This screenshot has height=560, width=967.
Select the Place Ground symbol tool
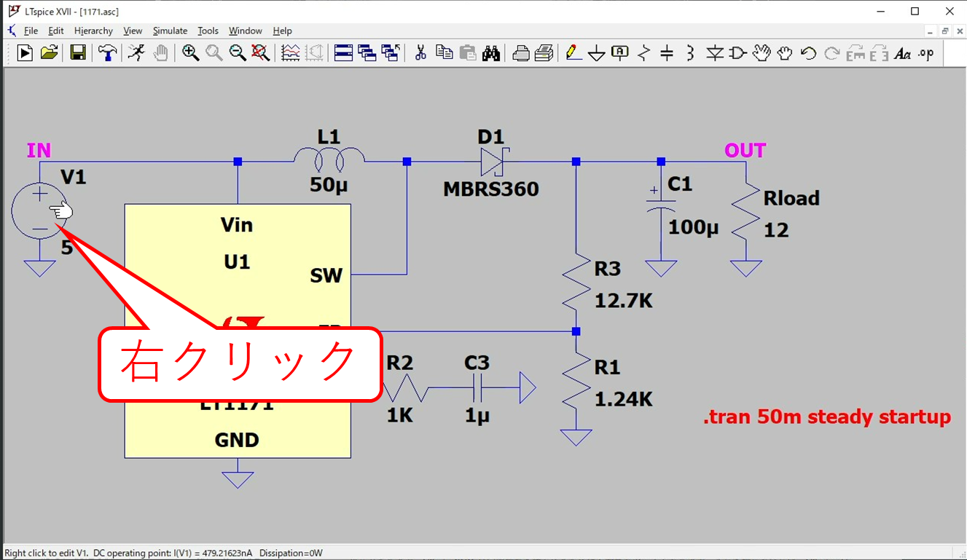coord(597,52)
